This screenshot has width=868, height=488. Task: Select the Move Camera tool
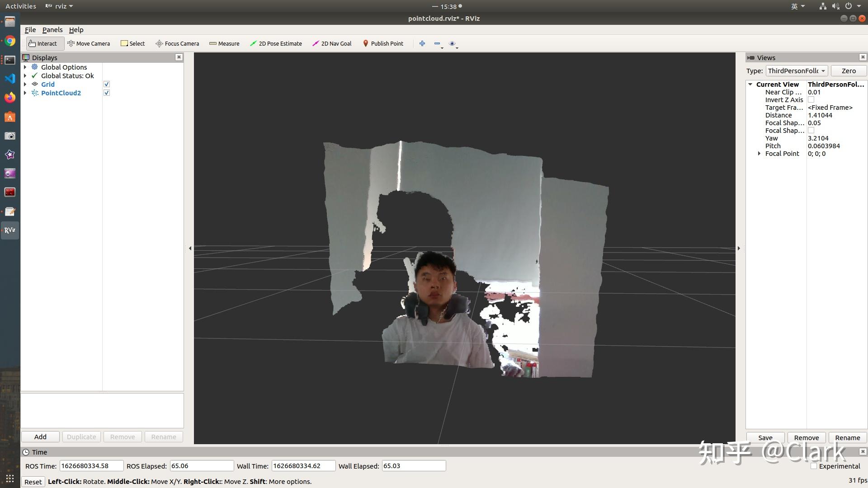tap(89, 43)
